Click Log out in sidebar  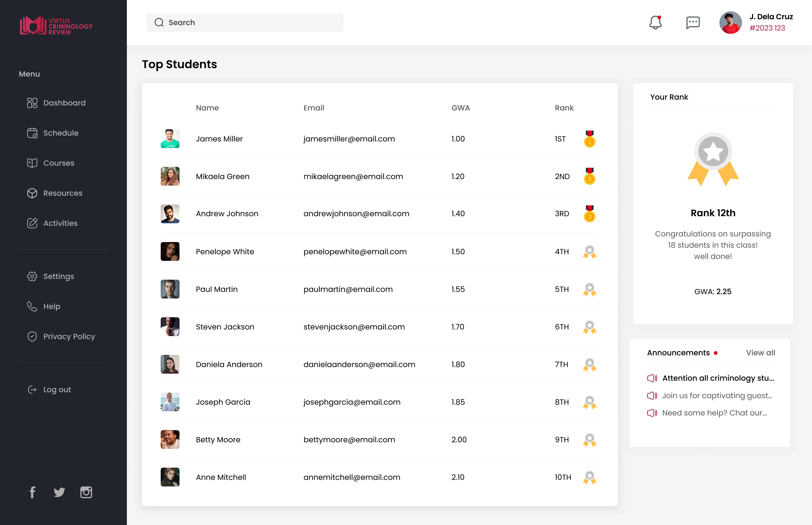pos(57,390)
